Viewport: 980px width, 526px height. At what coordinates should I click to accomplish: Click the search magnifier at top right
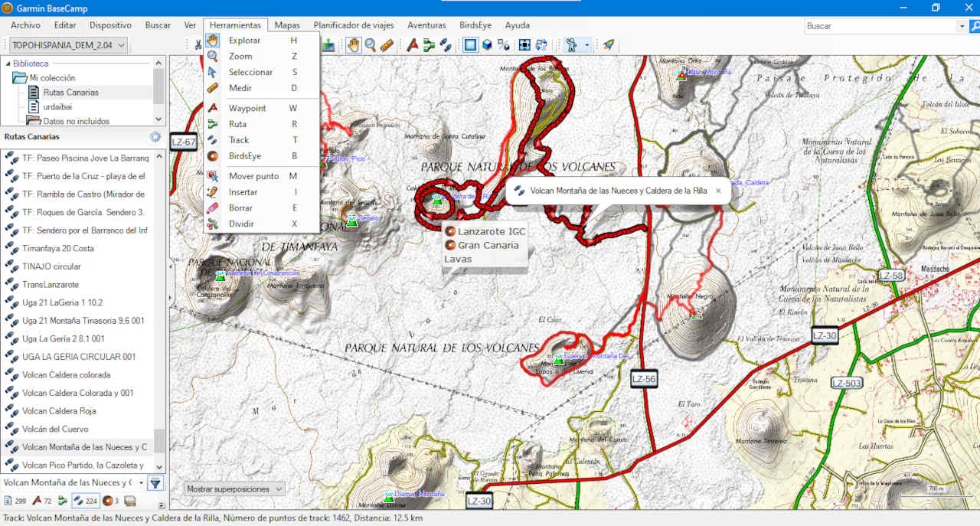coord(975,26)
